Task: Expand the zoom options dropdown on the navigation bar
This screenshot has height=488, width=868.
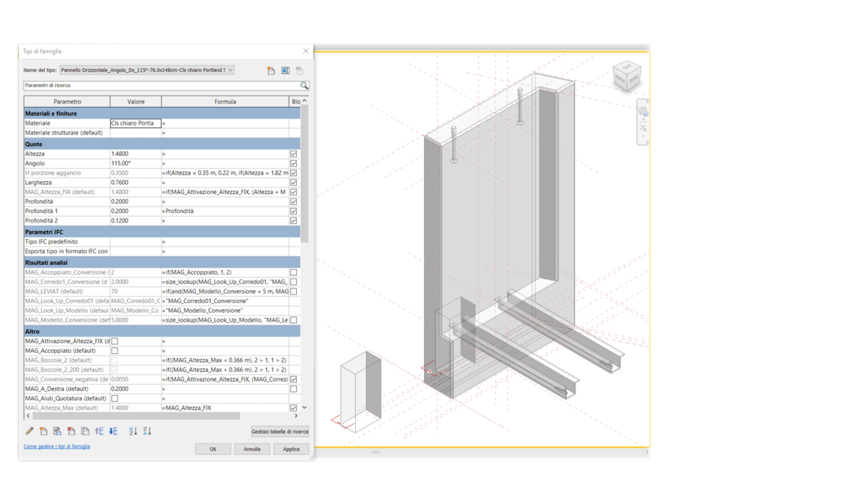Action: (x=643, y=136)
